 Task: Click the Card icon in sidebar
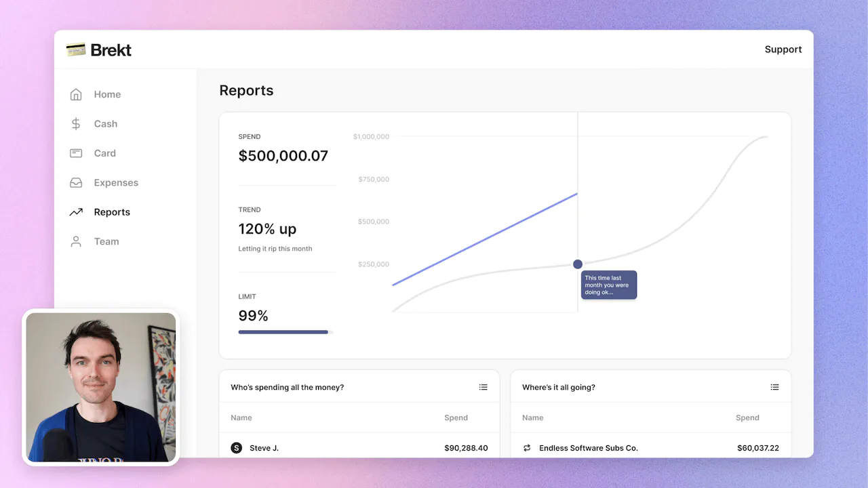tap(76, 153)
